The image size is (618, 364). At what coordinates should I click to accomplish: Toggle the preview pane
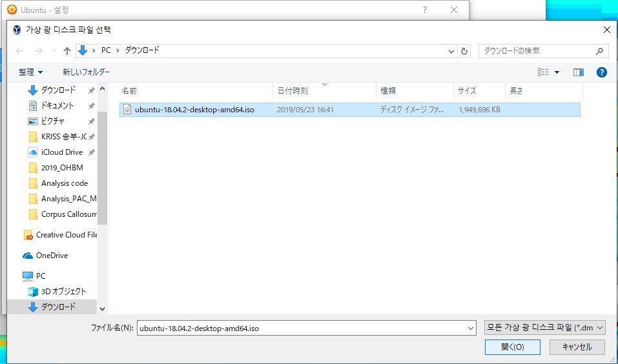click(578, 72)
